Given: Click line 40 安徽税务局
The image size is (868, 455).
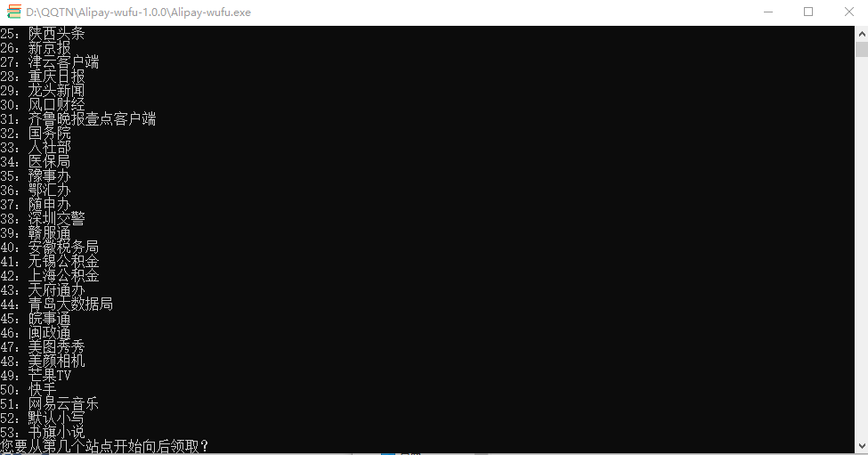Looking at the screenshot, I should 62,248.
